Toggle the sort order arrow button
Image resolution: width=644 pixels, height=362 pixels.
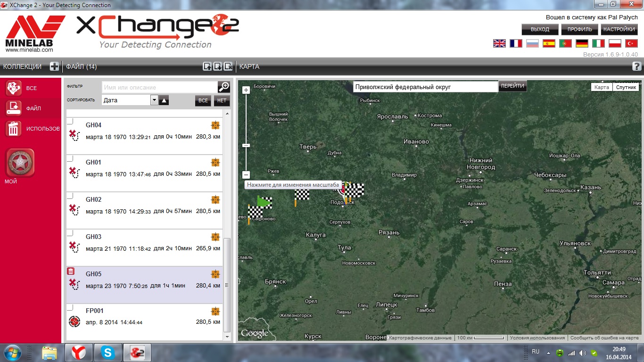click(164, 100)
